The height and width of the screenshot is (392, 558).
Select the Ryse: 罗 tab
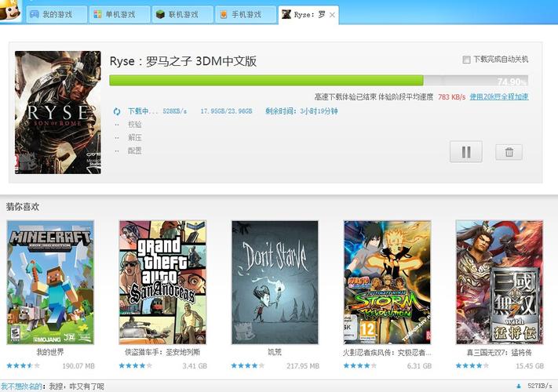click(308, 15)
